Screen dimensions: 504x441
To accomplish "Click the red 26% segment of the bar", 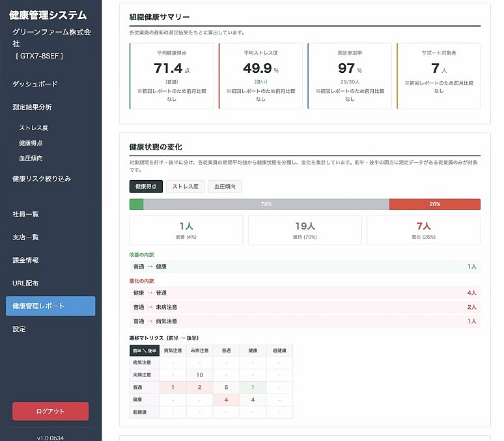I will (x=434, y=204).
